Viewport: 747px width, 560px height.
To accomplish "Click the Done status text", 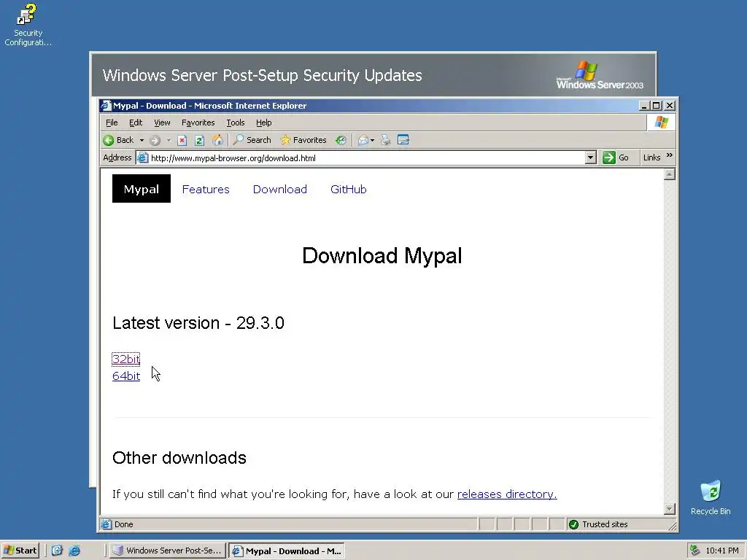I will point(123,524).
